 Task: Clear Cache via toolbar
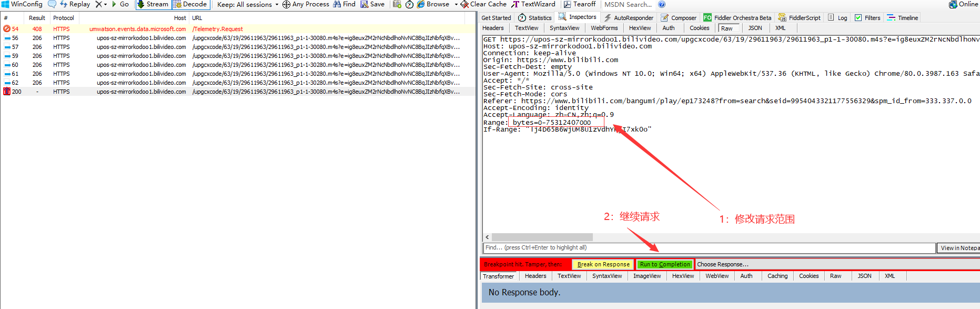(483, 4)
